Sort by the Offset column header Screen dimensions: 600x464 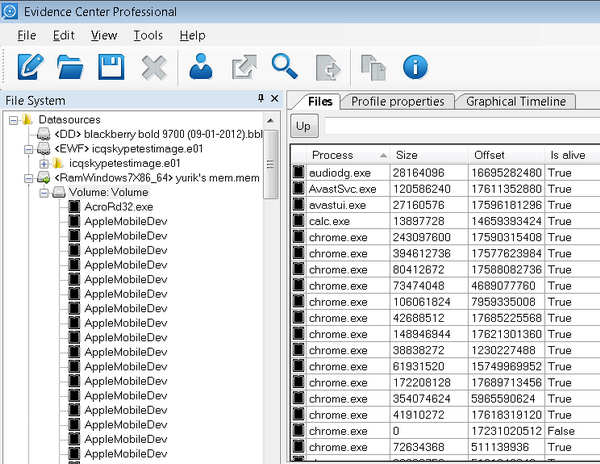pyautogui.click(x=489, y=155)
